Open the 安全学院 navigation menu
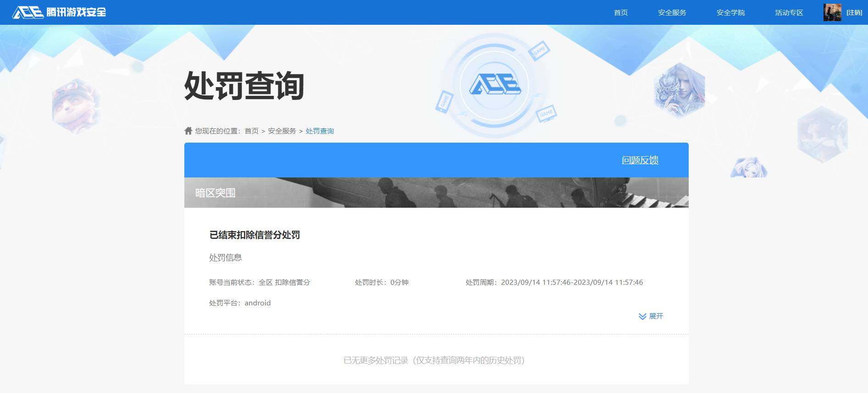Viewport: 868px width, 393px height. pos(731,12)
